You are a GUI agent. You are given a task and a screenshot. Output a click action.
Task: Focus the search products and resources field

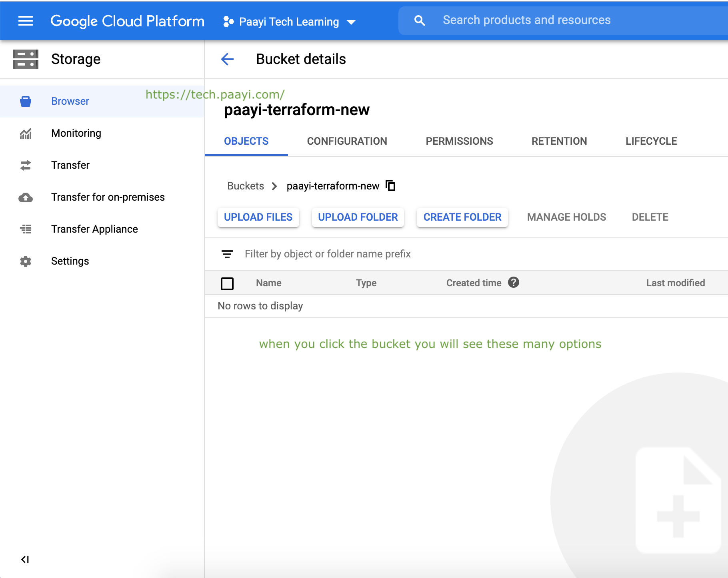563,20
